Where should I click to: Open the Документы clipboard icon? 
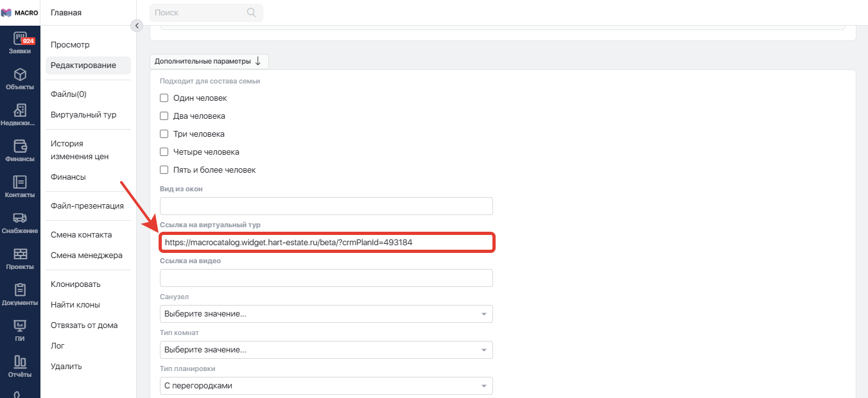point(20,290)
